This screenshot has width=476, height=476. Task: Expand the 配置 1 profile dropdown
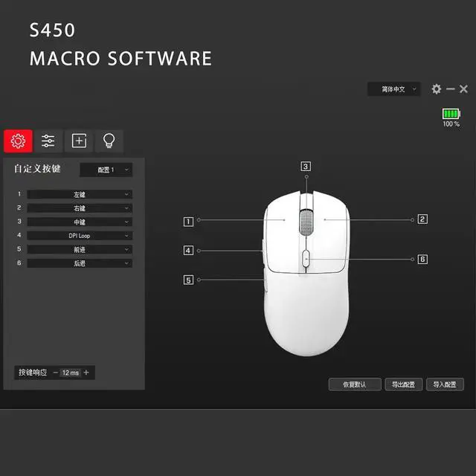coord(106,170)
